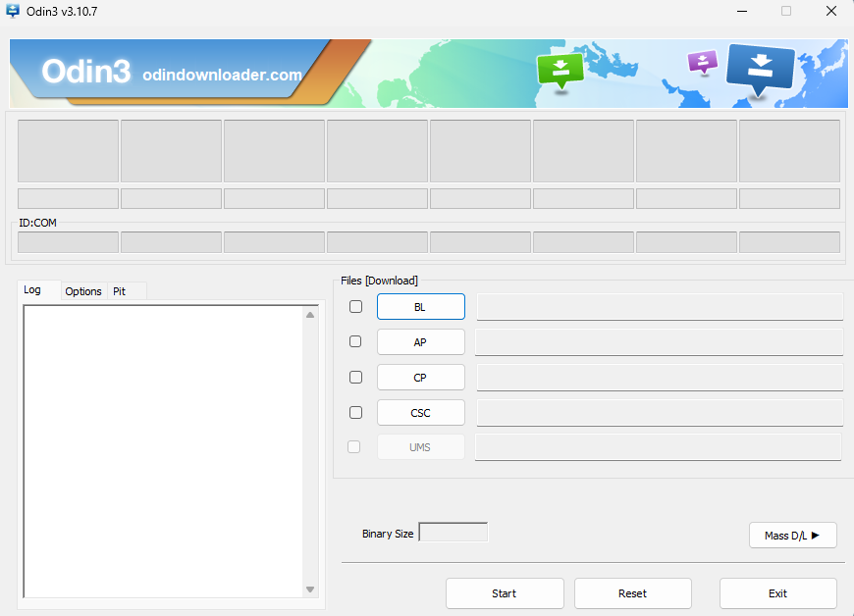Click the purple download bubble in banner
Screen dimensions: 854x616
703,62
